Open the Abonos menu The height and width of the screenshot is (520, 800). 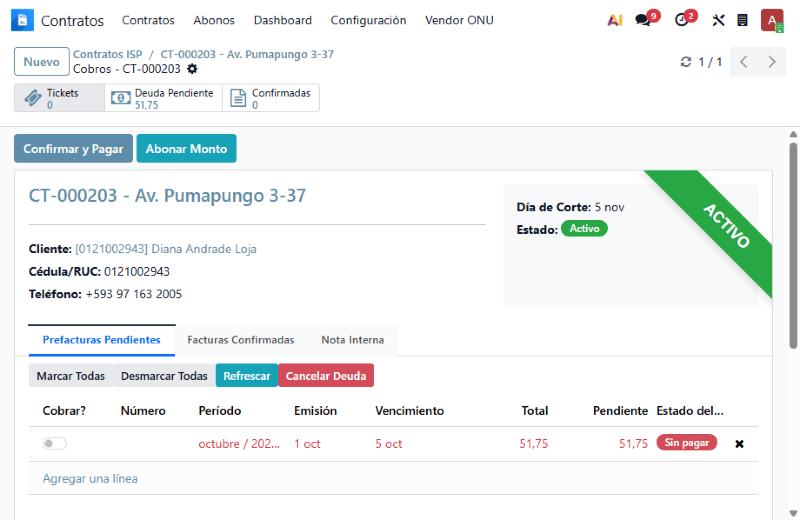coord(214,20)
